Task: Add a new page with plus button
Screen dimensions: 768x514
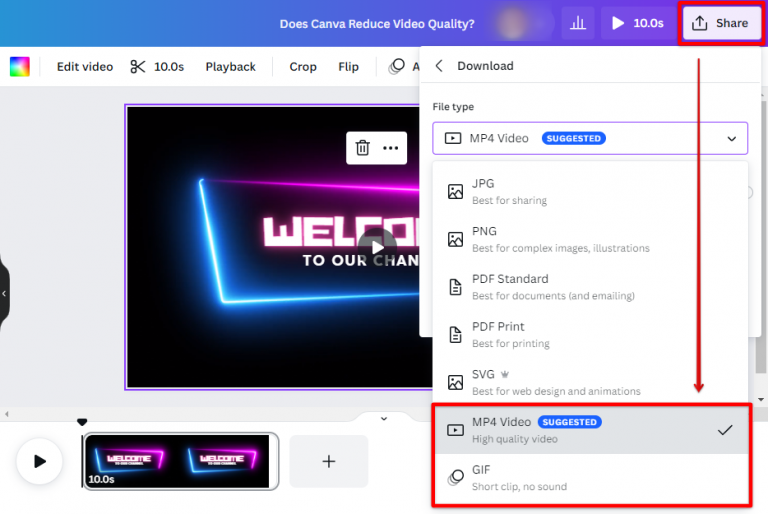Action: (329, 461)
